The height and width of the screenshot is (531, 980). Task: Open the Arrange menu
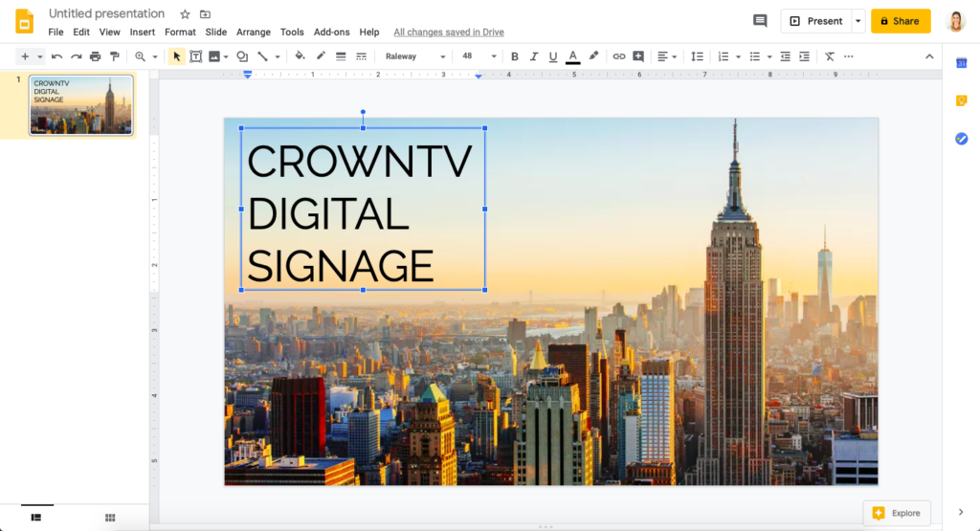tap(253, 32)
